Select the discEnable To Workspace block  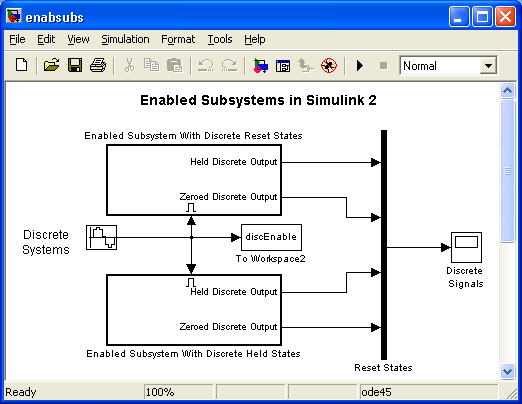(271, 237)
